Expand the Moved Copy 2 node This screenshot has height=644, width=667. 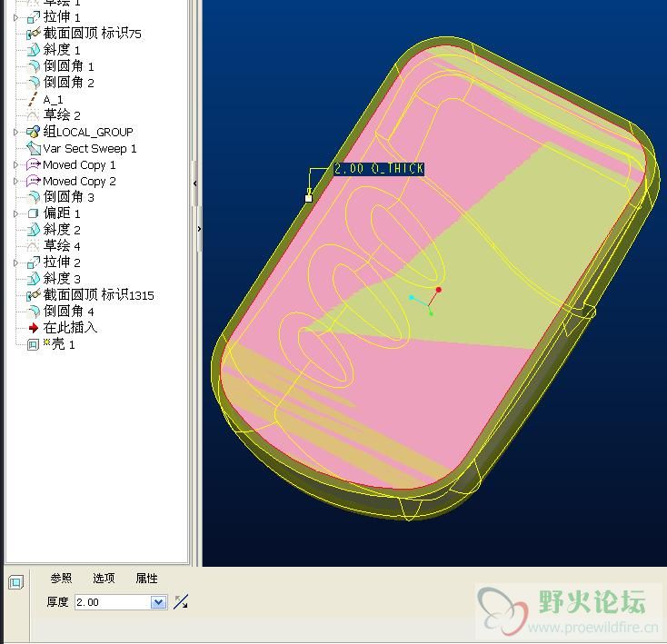pyautogui.click(x=15, y=181)
